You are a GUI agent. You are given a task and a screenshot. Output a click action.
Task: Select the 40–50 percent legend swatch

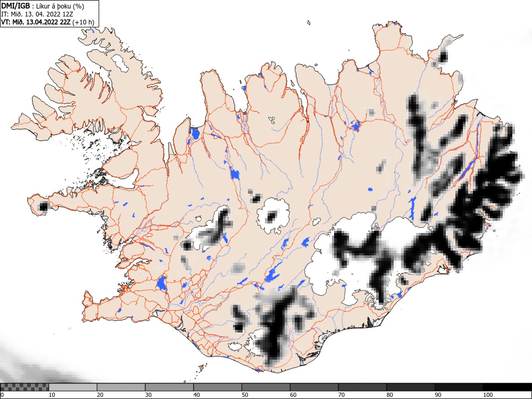(x=218, y=387)
